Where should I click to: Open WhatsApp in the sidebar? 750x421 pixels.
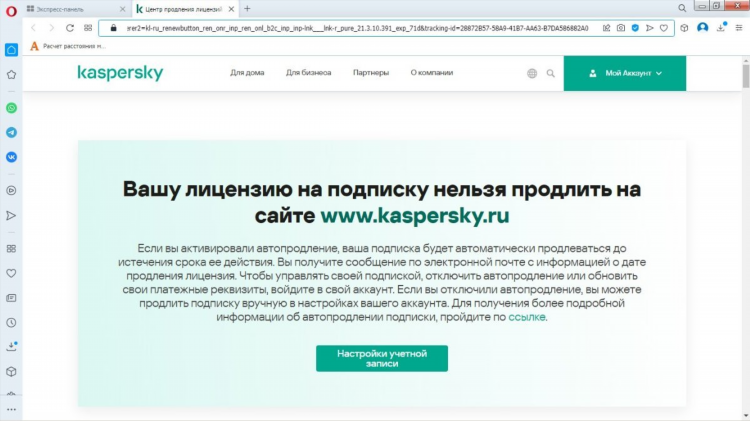tap(11, 108)
